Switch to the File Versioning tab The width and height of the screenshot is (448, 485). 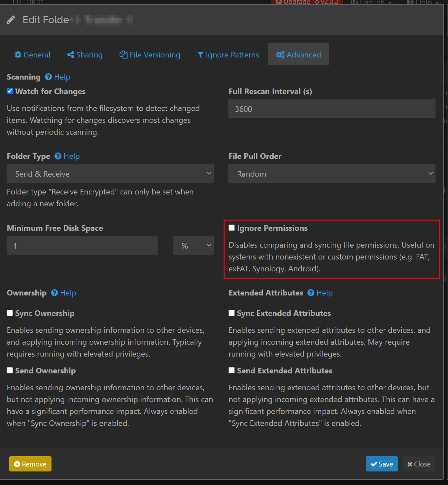point(150,55)
